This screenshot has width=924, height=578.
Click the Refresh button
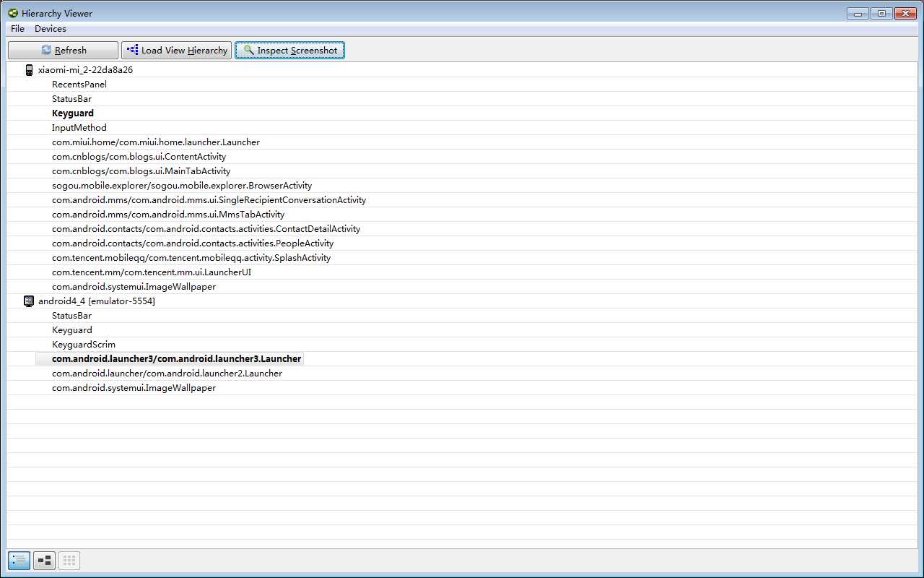pos(63,50)
